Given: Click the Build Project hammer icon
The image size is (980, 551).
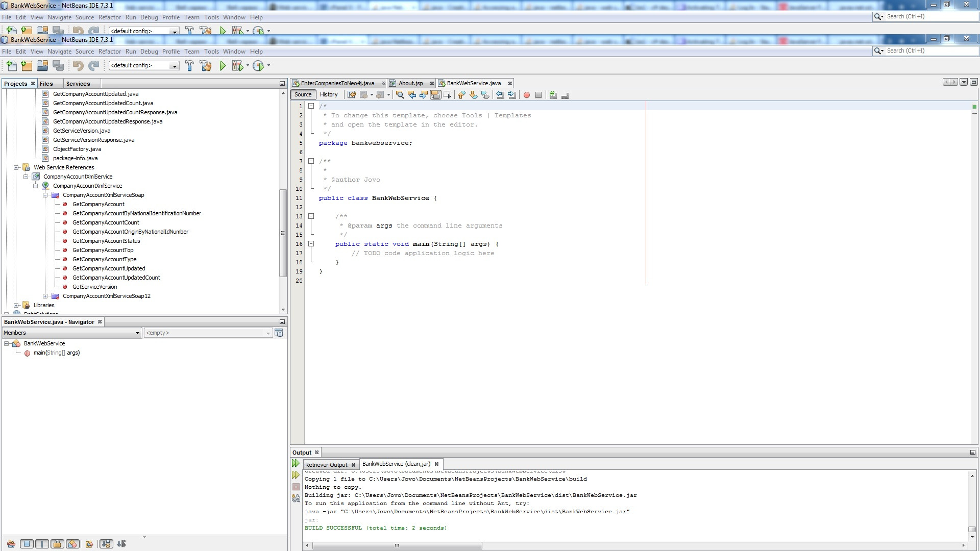Looking at the screenshot, I should coord(189,65).
